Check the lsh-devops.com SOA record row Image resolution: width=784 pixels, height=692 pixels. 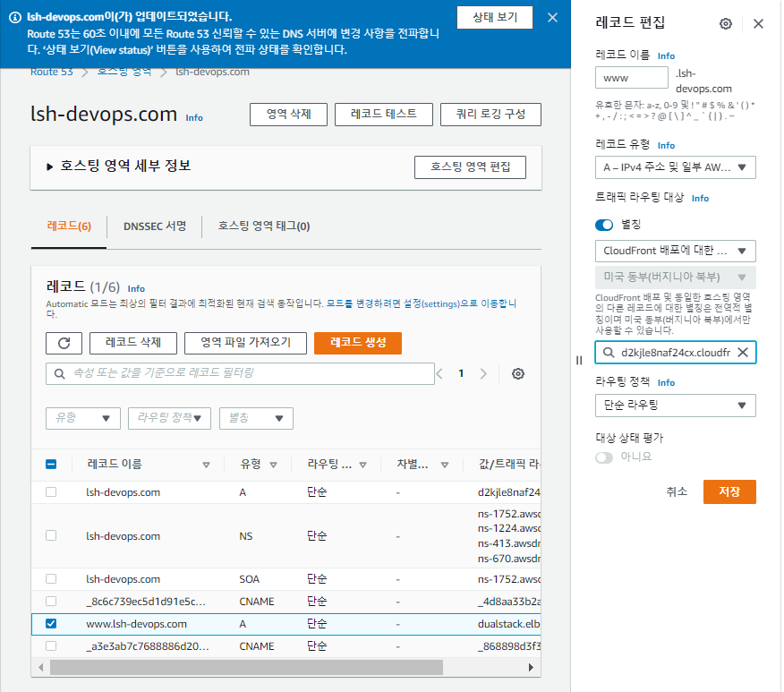click(51, 578)
